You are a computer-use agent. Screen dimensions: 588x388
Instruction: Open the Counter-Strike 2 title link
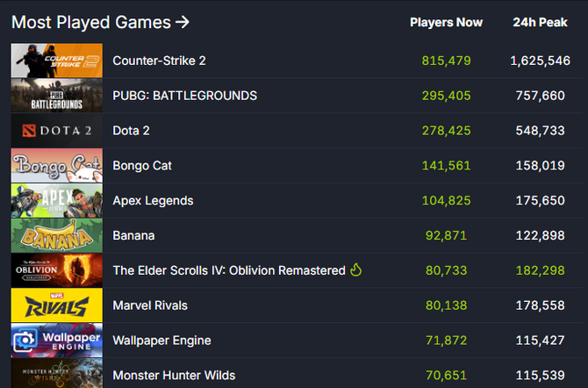tap(159, 61)
